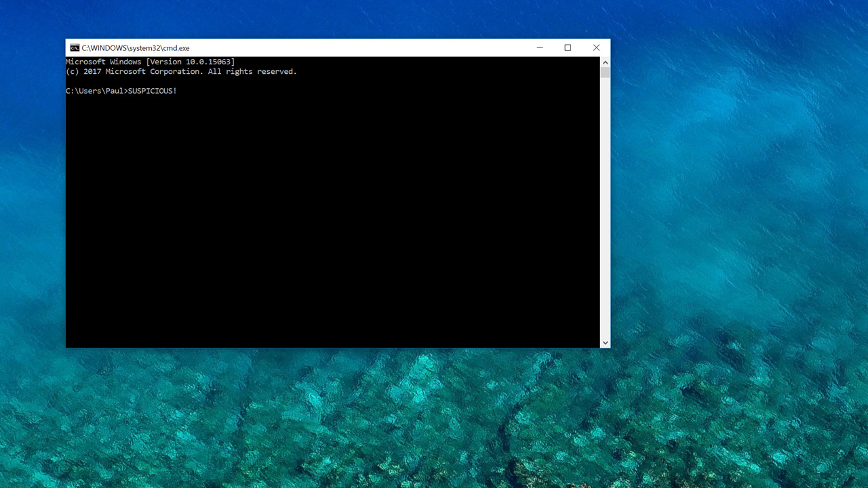Maximize the Command Prompt window
Image resolution: width=868 pixels, height=488 pixels.
(x=568, y=47)
